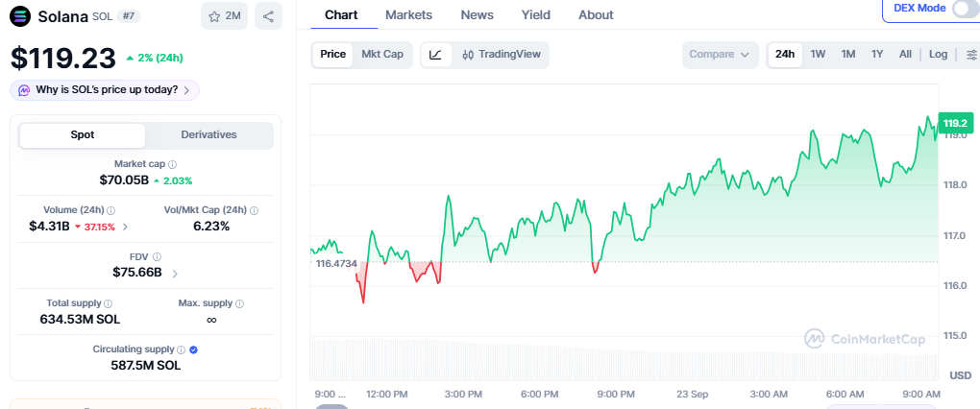Open chart settings sliders icon
The height and width of the screenshot is (409, 980).
[x=972, y=55]
